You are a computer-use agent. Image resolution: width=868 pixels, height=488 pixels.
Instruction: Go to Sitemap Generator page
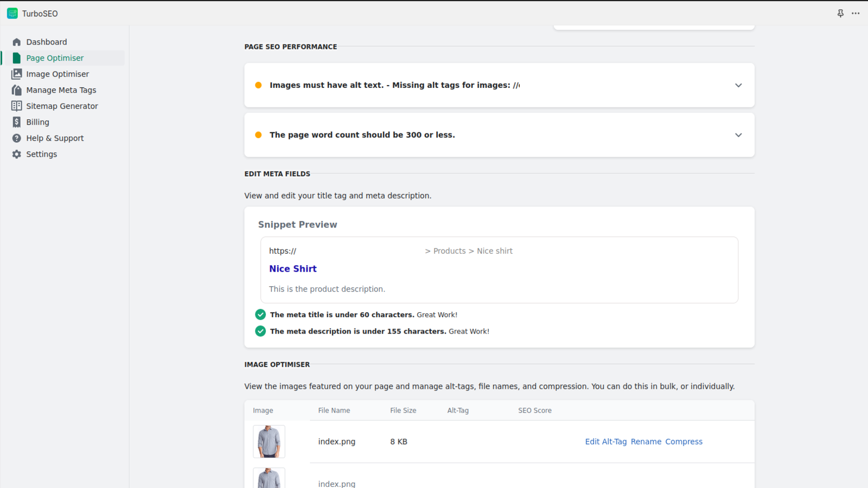(62, 106)
